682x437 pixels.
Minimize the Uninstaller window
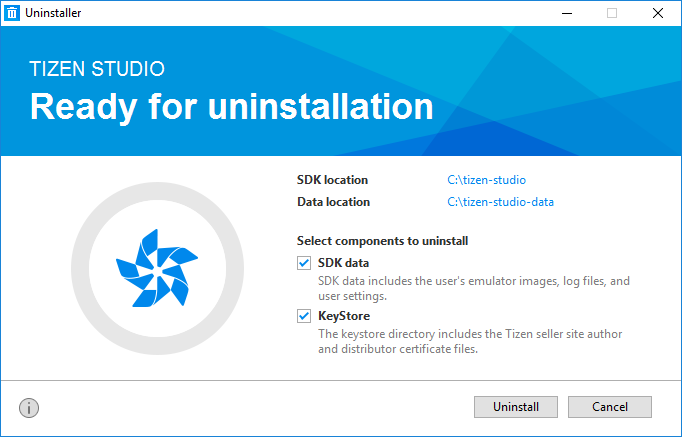click(x=567, y=13)
